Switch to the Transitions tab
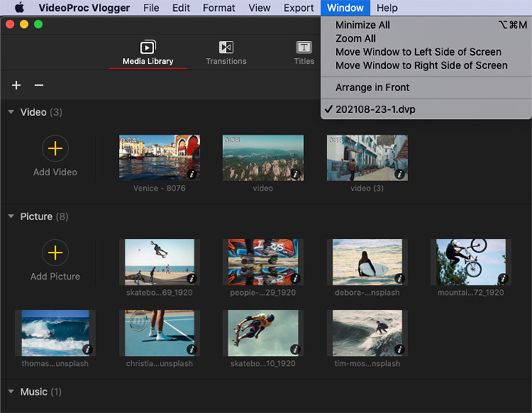This screenshot has height=413, width=532. [x=226, y=52]
